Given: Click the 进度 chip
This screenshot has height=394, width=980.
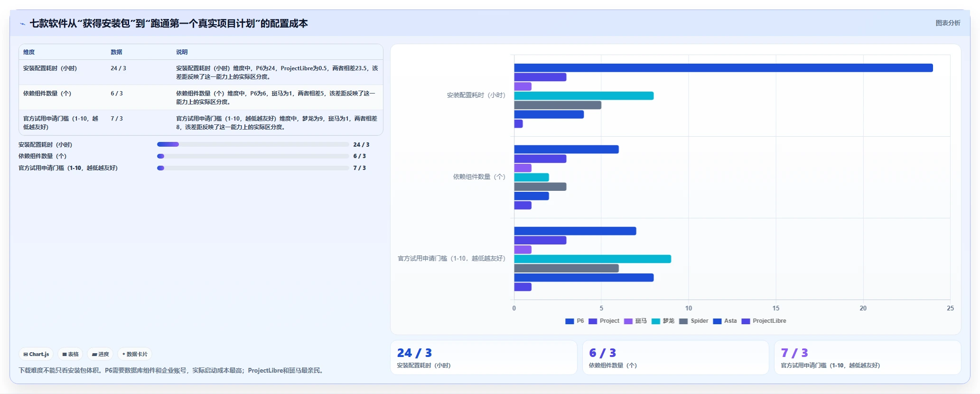Looking at the screenshot, I should tap(100, 354).
